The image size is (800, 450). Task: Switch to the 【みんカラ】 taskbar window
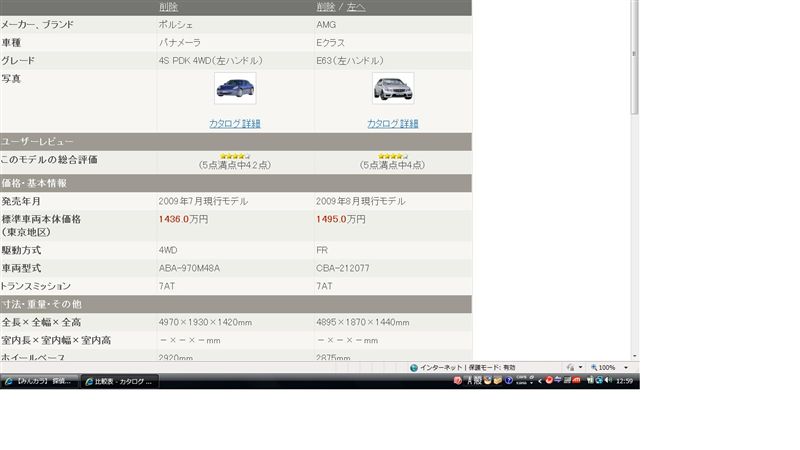(40, 381)
